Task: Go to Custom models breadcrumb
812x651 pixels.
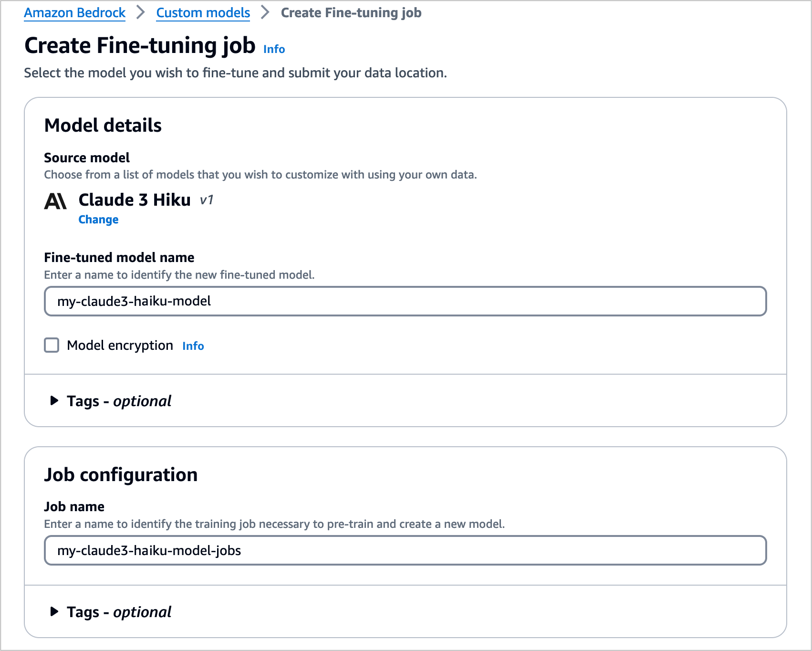Action: coord(203,13)
